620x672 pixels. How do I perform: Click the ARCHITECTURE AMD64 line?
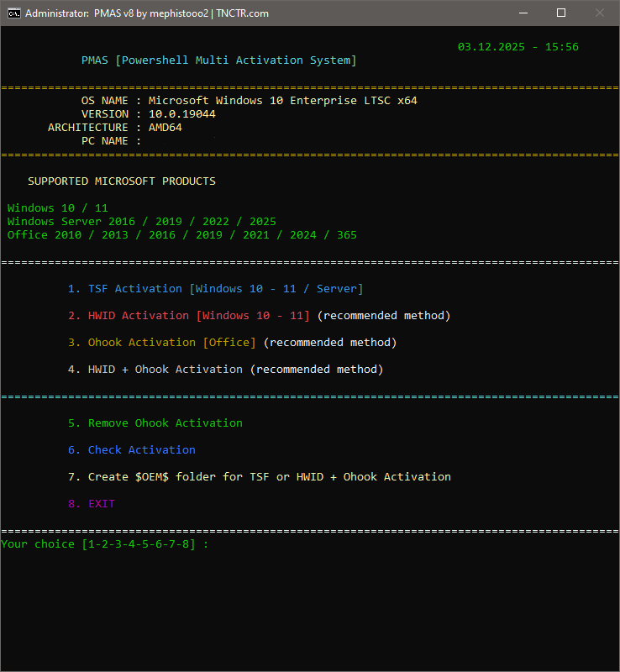tap(115, 128)
